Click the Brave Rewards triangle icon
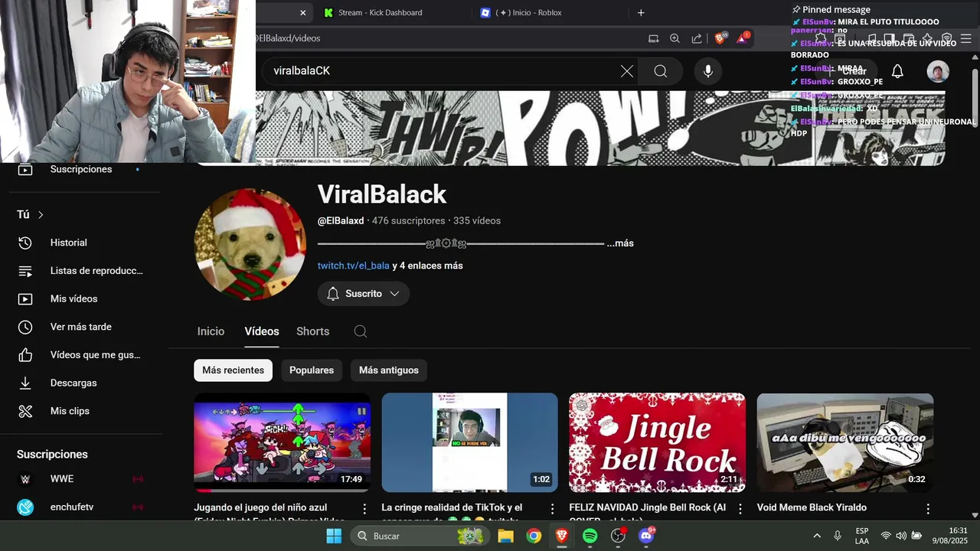Screen dimensions: 980x551 pyautogui.click(x=743, y=38)
